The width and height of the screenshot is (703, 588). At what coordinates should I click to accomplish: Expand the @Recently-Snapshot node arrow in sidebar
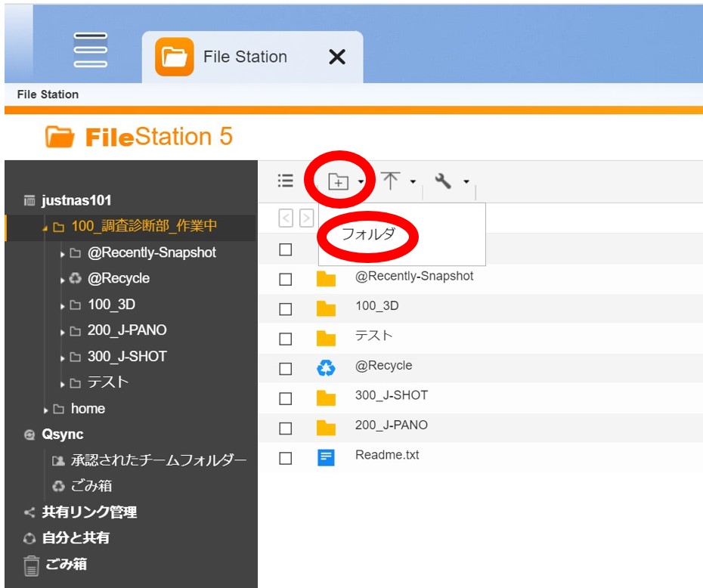[x=62, y=255]
